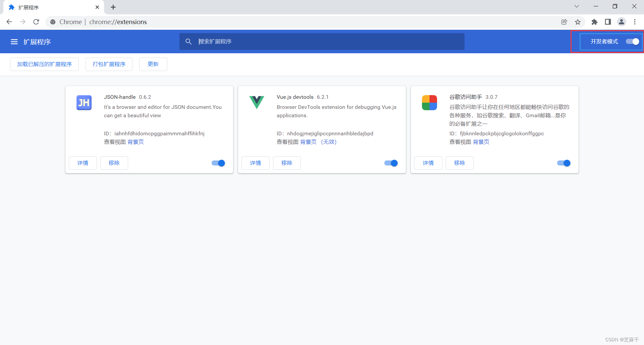
Task: Open the extensions puzzle icon in toolbar
Action: tap(595, 22)
